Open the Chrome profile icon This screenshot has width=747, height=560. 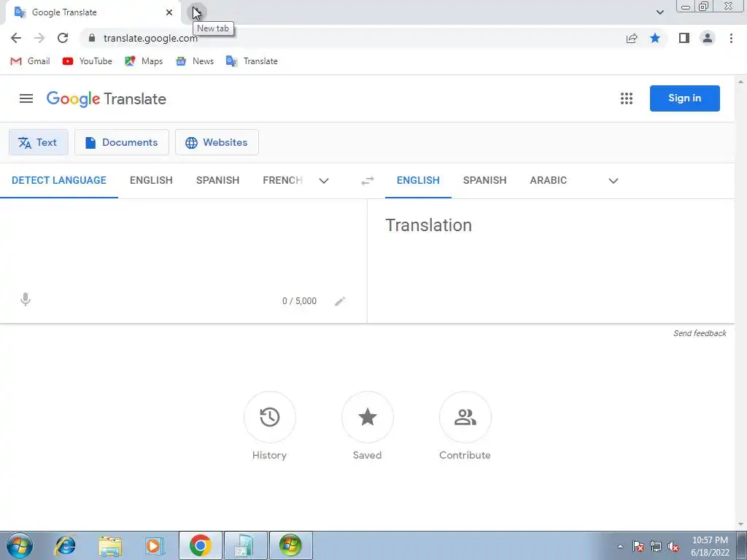(x=708, y=38)
